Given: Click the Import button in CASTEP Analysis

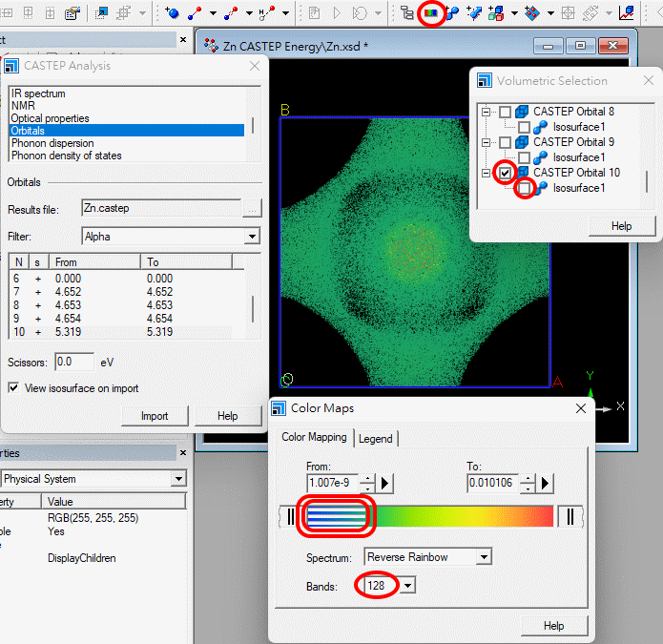Looking at the screenshot, I should [155, 416].
